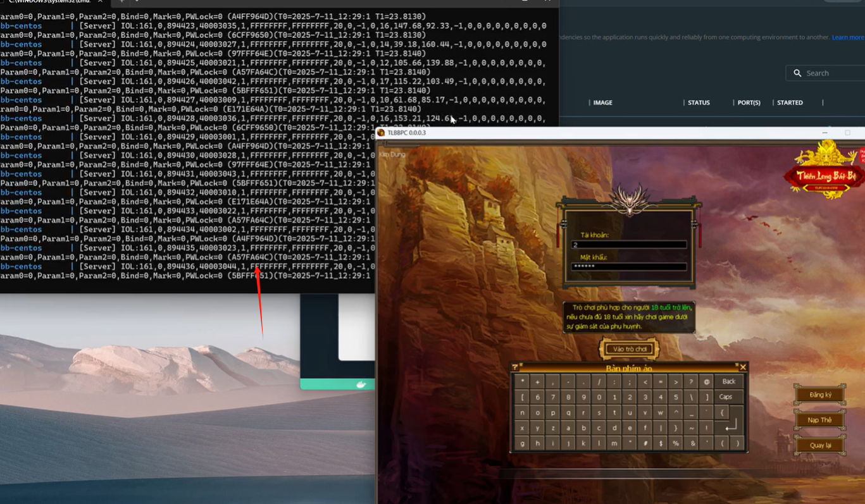Click the @ key on the virtual keyboard
The image size is (865, 504).
click(x=707, y=381)
